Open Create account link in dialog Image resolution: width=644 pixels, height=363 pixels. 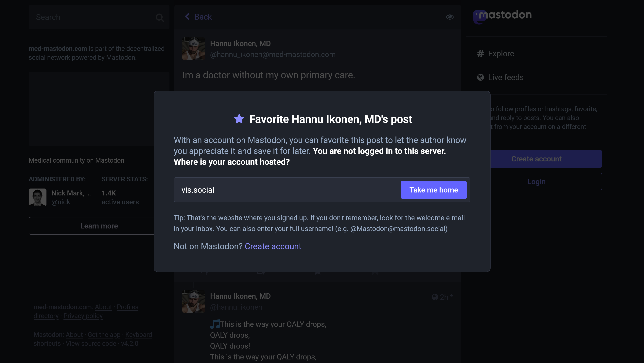click(273, 246)
